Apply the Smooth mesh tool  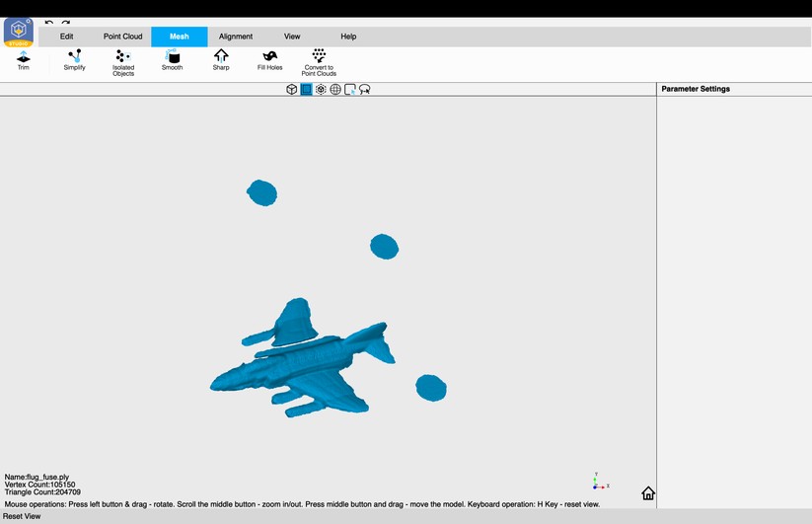[x=172, y=60]
